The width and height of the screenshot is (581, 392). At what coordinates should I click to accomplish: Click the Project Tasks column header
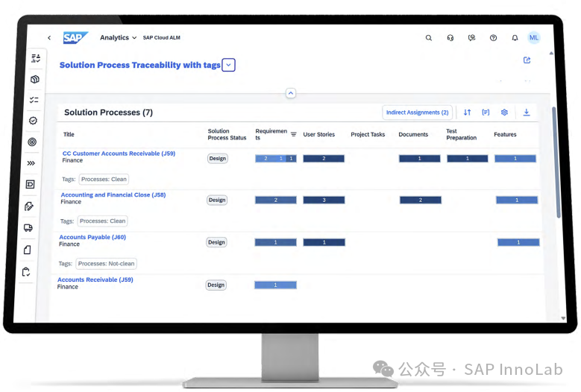point(368,134)
